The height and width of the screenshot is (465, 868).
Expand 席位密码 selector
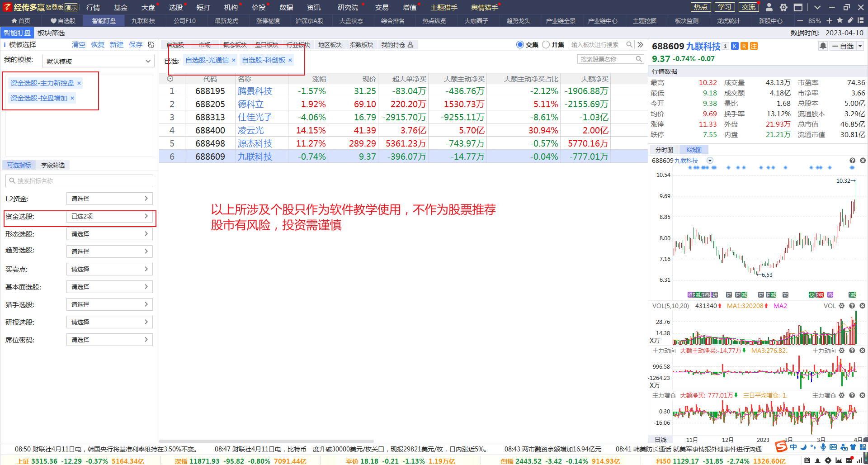coord(109,340)
